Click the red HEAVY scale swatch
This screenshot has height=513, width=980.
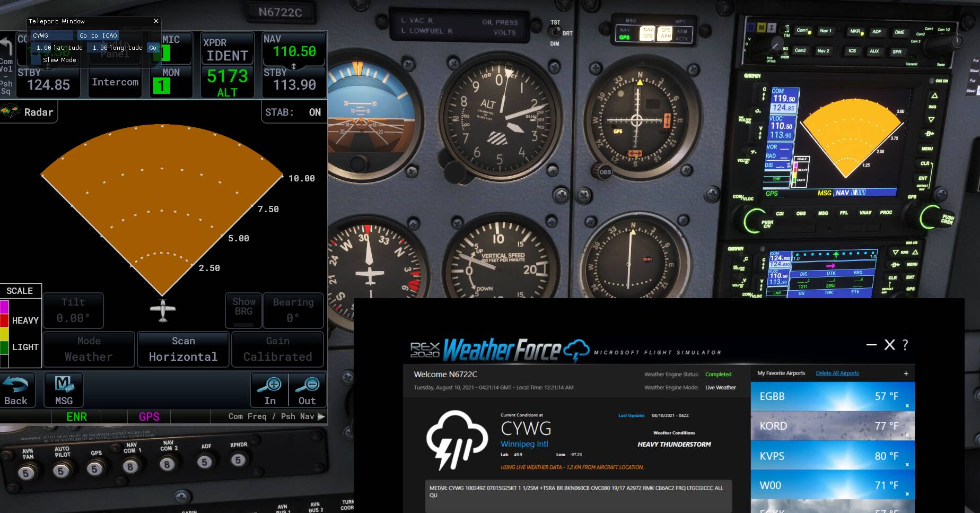(4, 320)
